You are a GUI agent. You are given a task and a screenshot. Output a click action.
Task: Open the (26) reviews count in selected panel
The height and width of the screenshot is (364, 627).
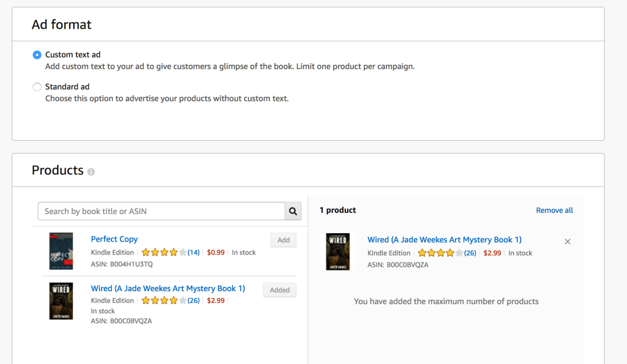pyautogui.click(x=470, y=253)
